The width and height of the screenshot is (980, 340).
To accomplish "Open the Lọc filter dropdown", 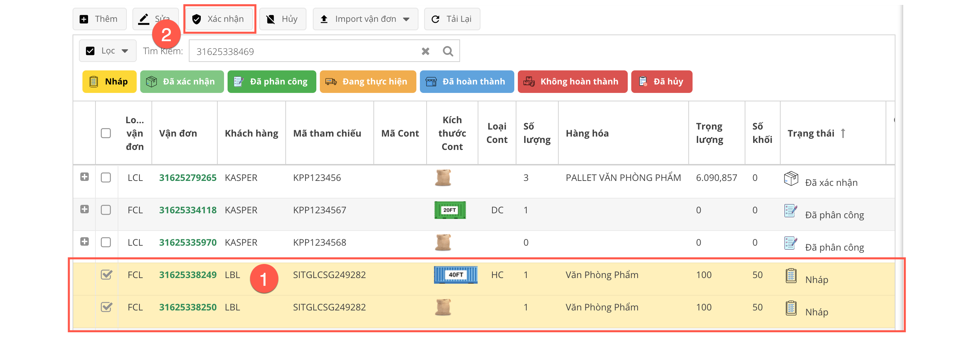I will 108,51.
